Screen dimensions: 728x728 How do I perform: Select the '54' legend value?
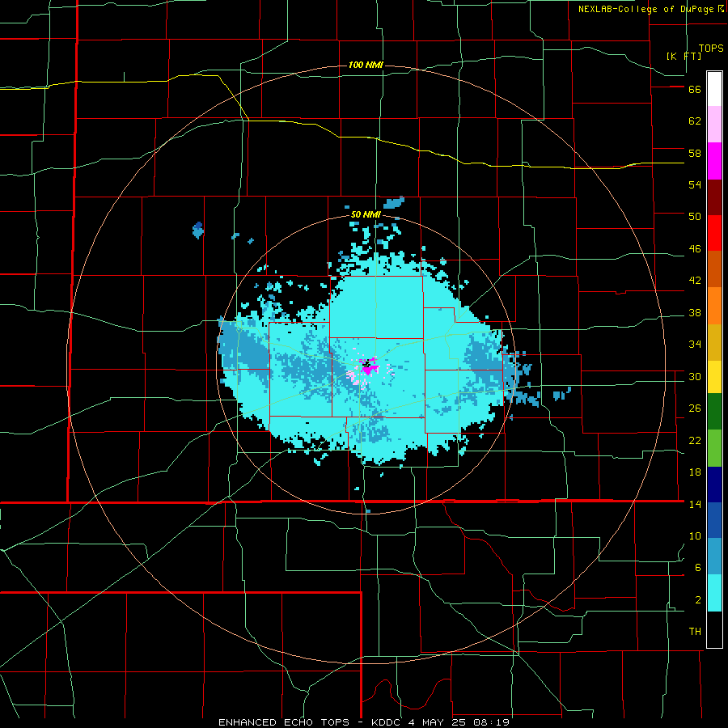click(695, 184)
